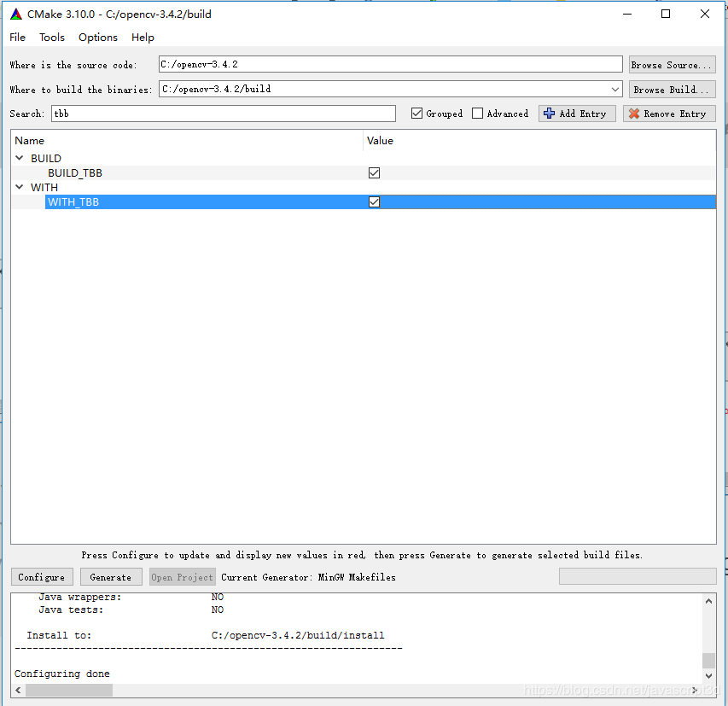Click the Generate button
728x706 pixels.
point(111,577)
